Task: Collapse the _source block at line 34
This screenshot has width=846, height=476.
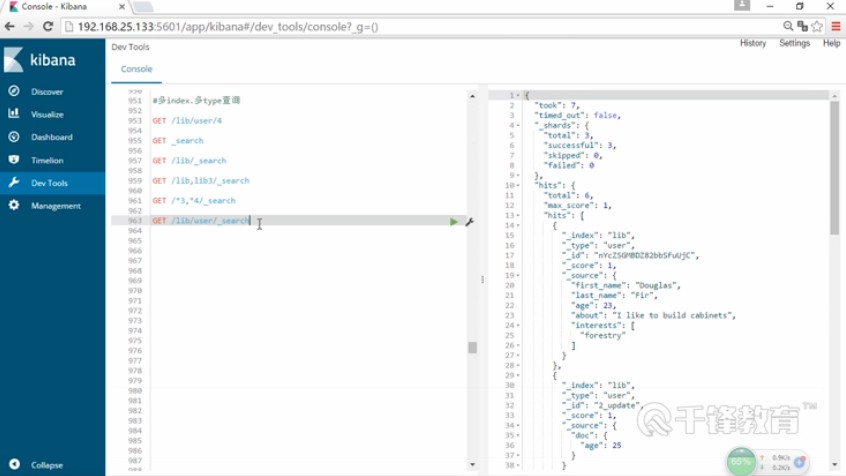Action: coord(518,425)
